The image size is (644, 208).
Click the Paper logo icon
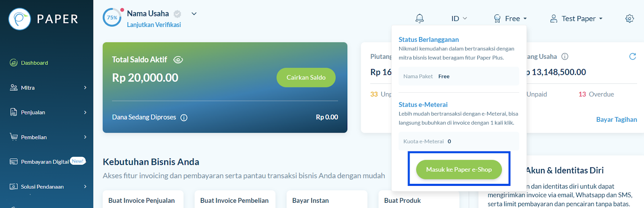coord(20,19)
